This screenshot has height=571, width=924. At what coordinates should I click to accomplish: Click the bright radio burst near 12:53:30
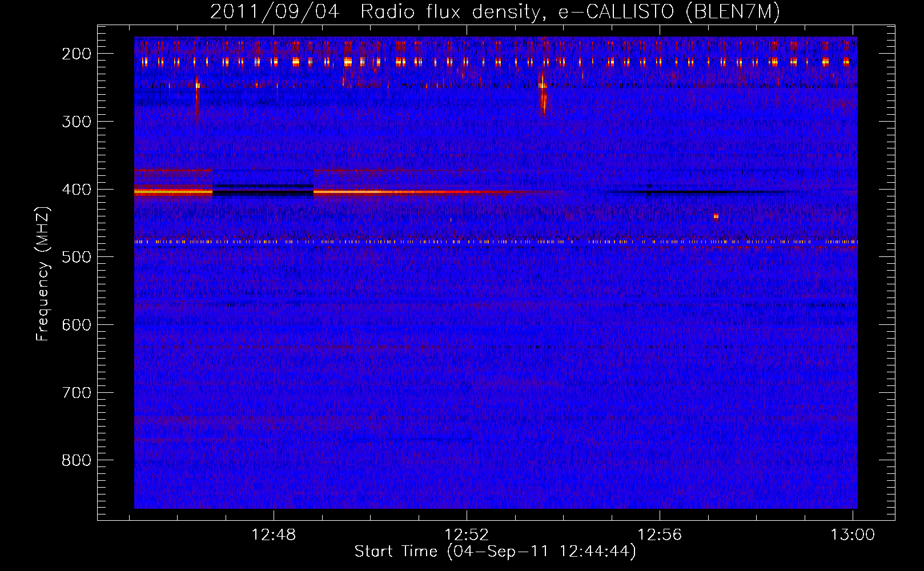pos(543,94)
